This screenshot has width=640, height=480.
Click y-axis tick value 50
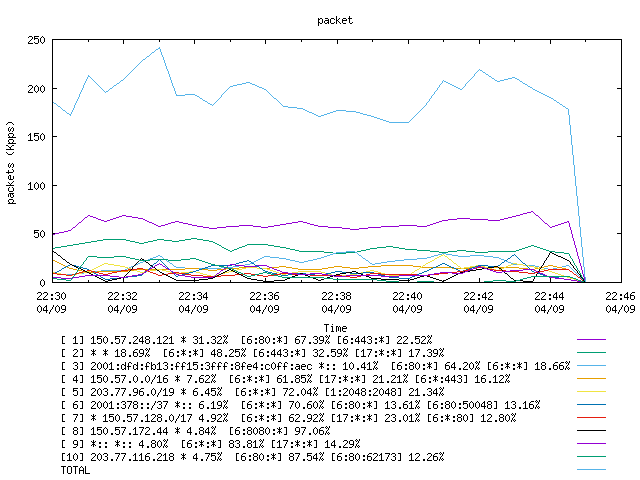point(39,234)
